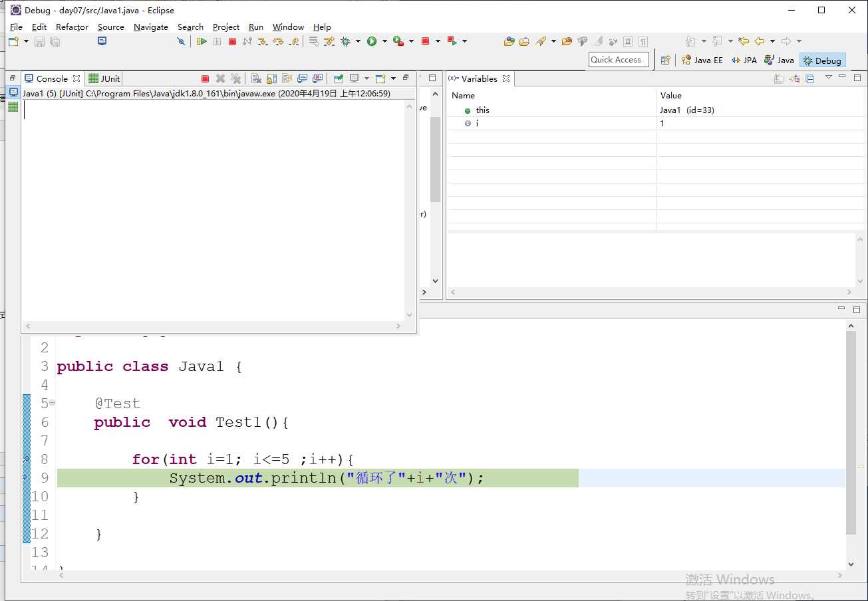Click the Console horizontal scrollbar
The image size is (868, 601).
pyautogui.click(x=213, y=326)
